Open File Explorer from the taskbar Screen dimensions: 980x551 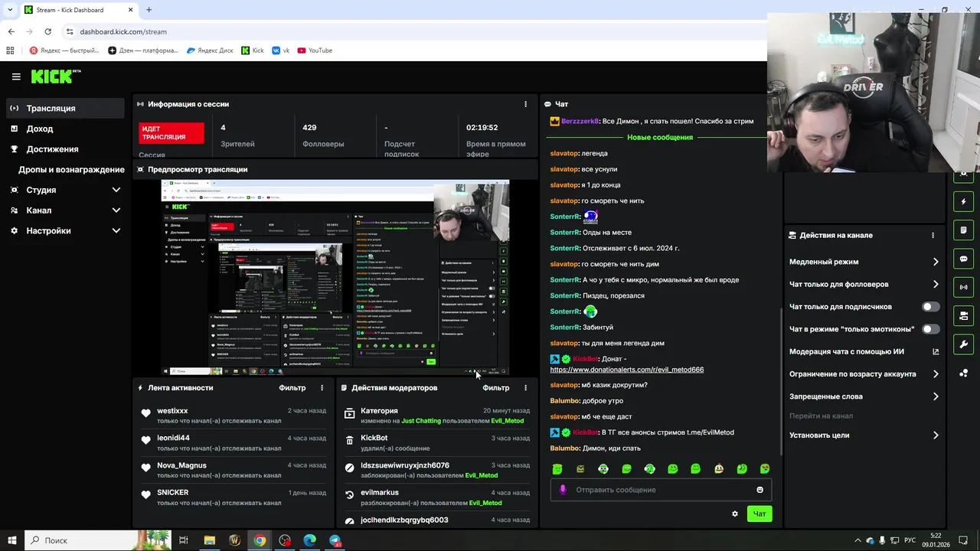[209, 540]
